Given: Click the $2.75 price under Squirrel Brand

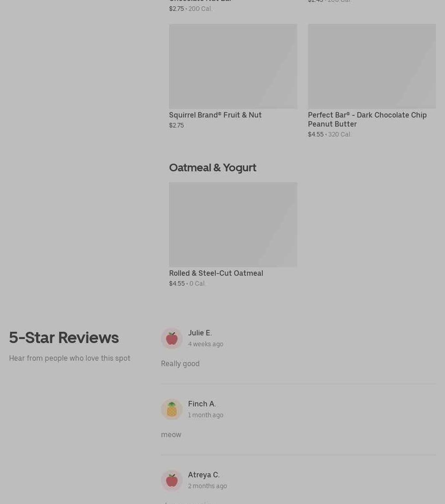Looking at the screenshot, I should click(x=176, y=125).
